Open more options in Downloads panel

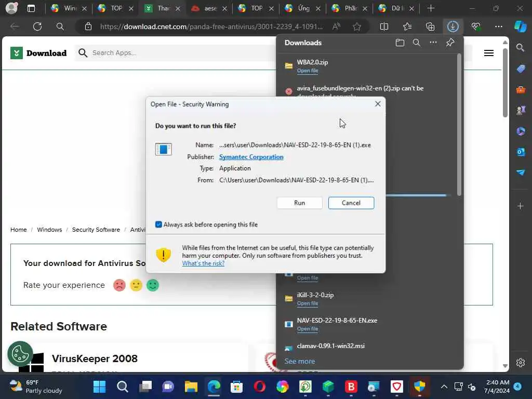tap(433, 43)
